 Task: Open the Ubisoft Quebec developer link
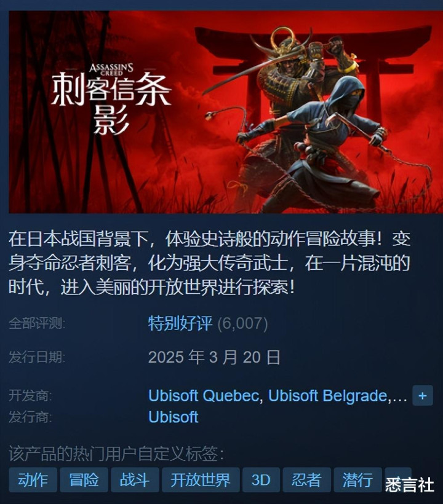pos(204,395)
